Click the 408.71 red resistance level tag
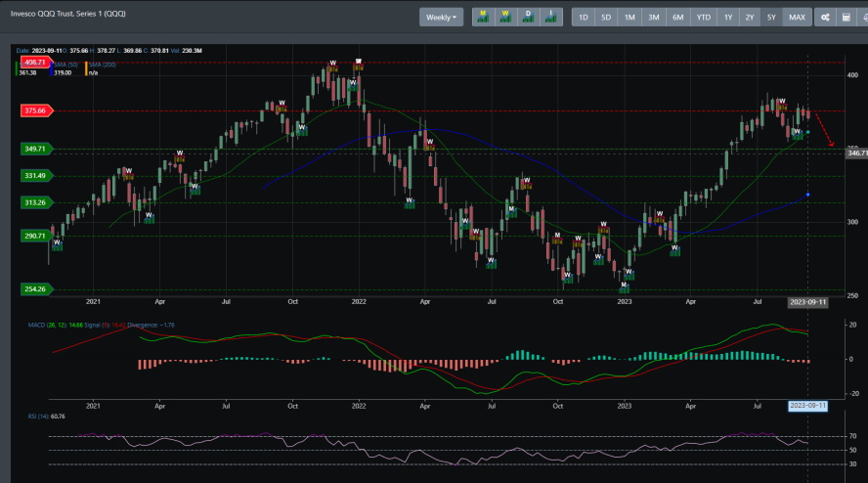Image resolution: width=868 pixels, height=483 pixels. click(35, 62)
